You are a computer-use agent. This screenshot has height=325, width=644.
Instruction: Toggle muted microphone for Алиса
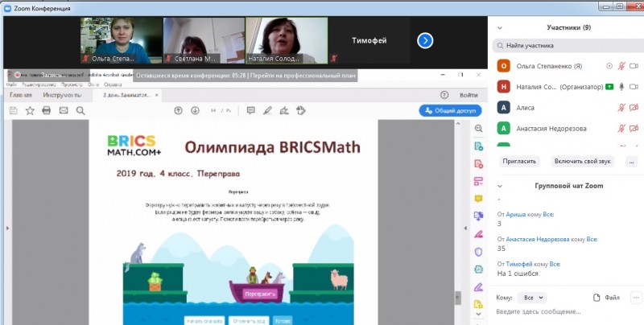(x=621, y=107)
